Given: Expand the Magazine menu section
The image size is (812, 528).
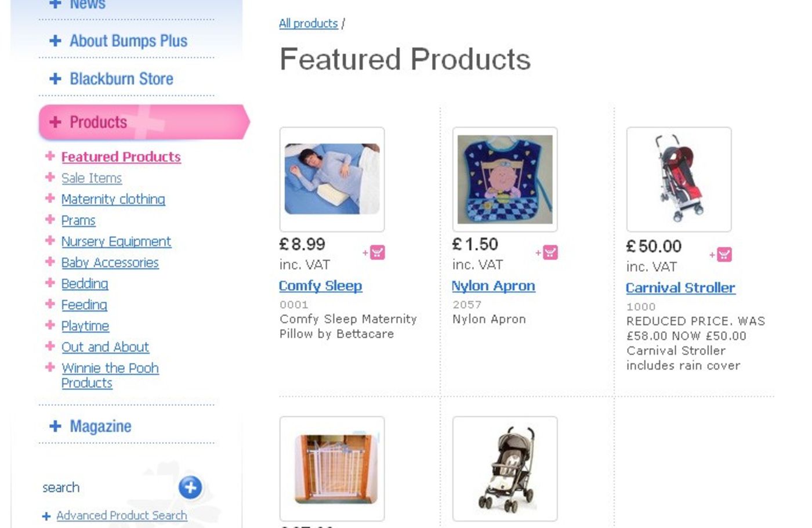Looking at the screenshot, I should click(100, 426).
